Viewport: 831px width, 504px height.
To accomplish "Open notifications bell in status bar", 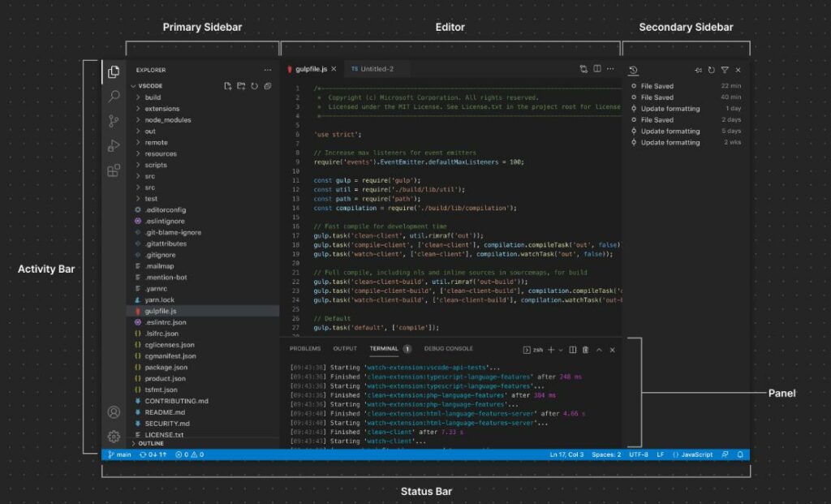I will (x=740, y=454).
